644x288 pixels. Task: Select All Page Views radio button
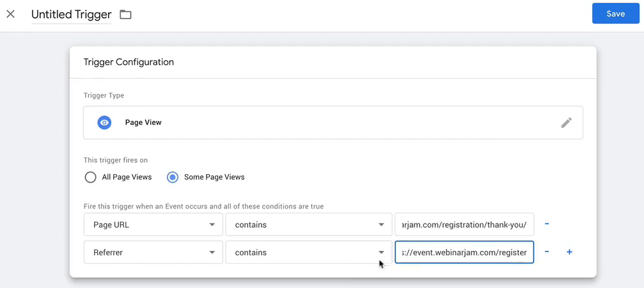coord(90,177)
